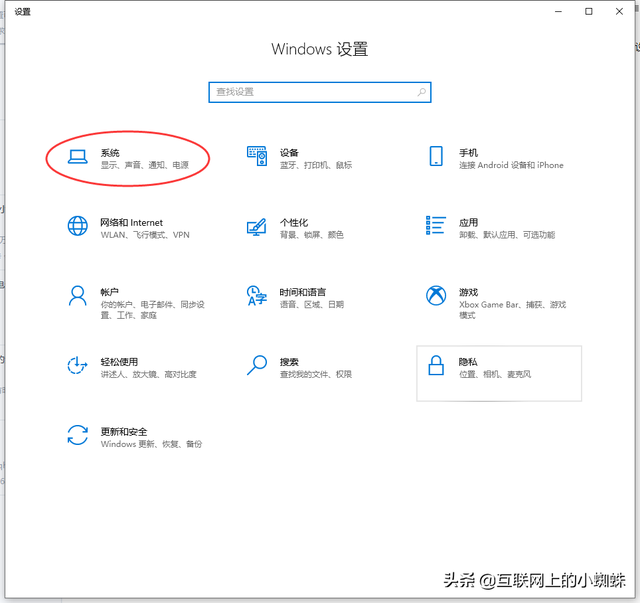The width and height of the screenshot is (640, 603).
Task: Select the 网络和 Internet globe icon
Action: point(77,226)
